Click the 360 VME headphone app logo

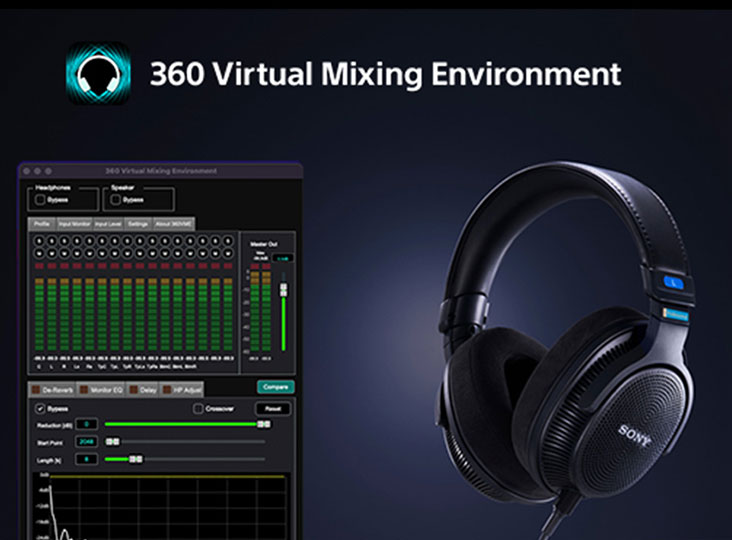pos(98,74)
